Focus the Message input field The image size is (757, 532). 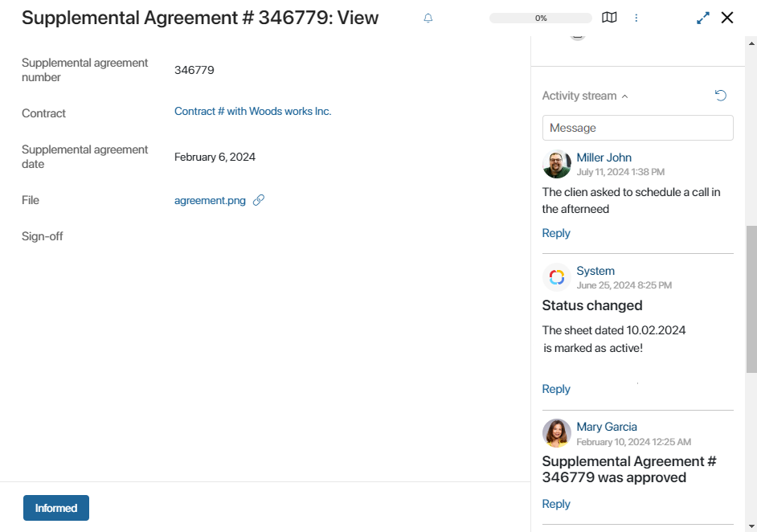[638, 128]
